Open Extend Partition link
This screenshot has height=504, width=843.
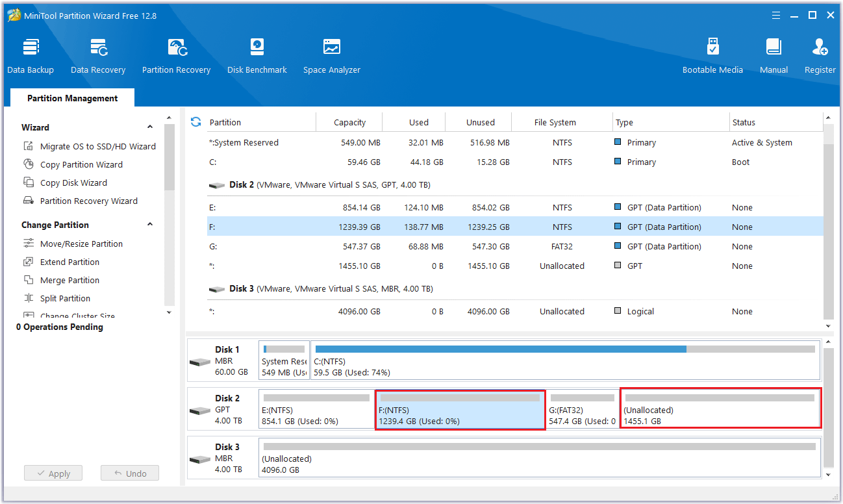(69, 262)
